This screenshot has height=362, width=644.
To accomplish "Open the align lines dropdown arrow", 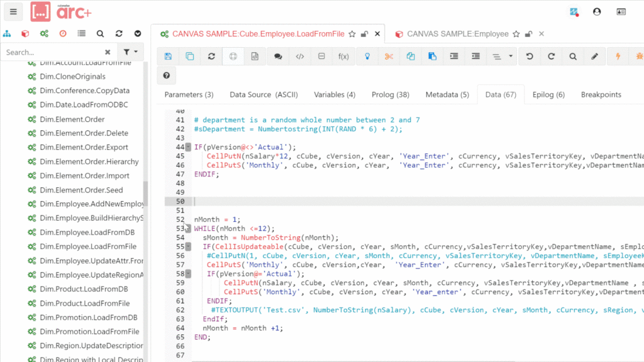I will 511,57.
